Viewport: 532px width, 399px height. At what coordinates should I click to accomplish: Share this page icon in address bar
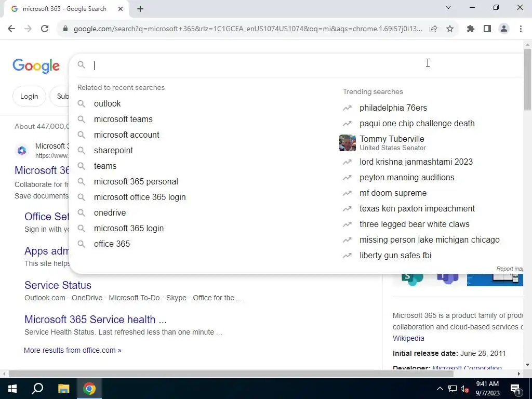pos(433,29)
